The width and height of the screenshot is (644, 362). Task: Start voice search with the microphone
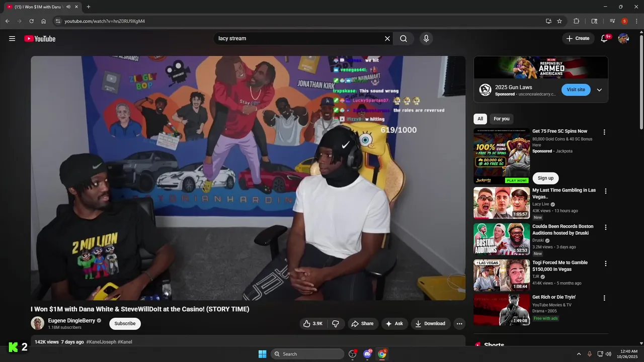tap(426, 39)
